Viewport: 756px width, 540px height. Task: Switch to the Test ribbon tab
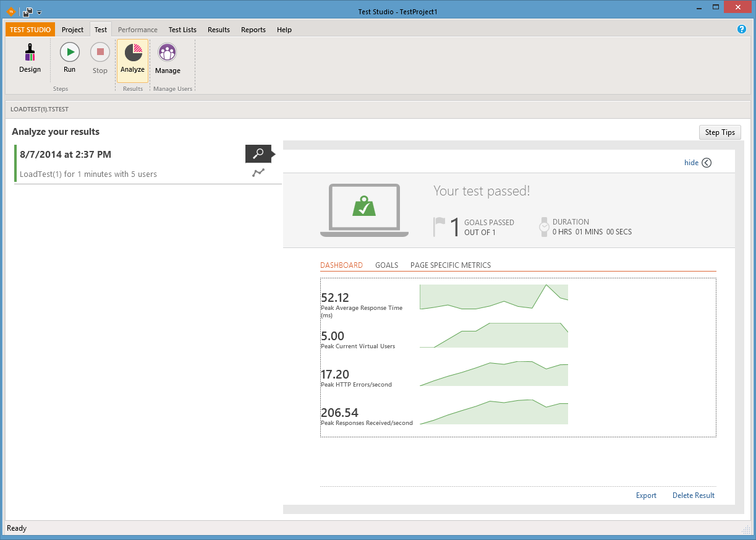[x=101, y=30]
